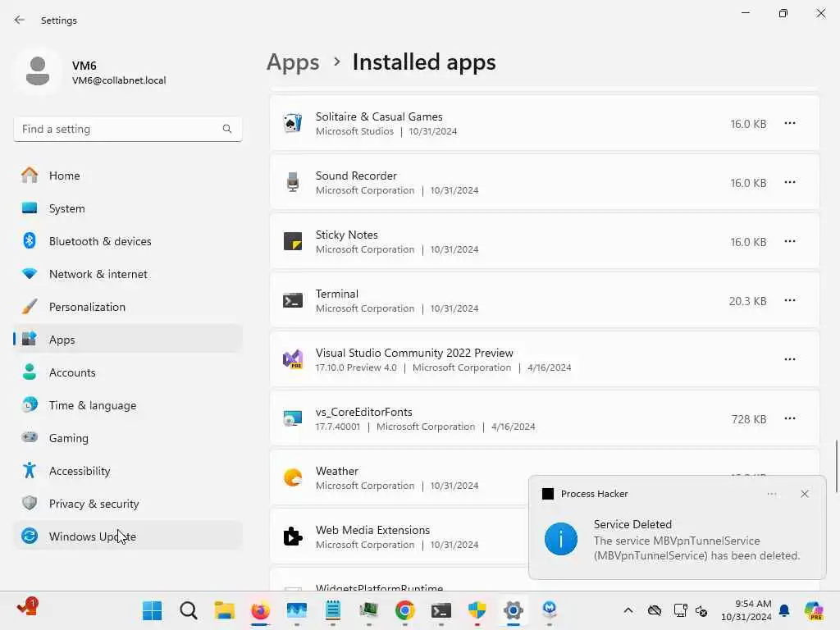
Task: Open the three-dot menu for Sticky Notes
Action: click(x=790, y=241)
